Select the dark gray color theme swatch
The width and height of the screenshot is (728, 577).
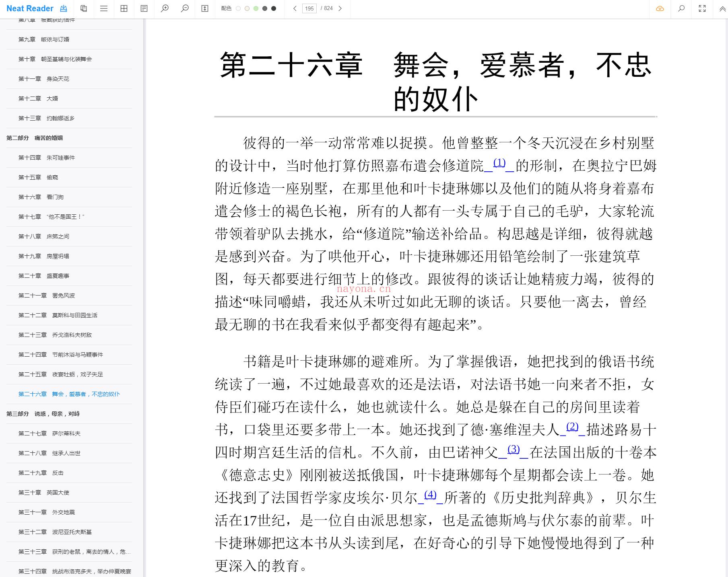pyautogui.click(x=265, y=8)
